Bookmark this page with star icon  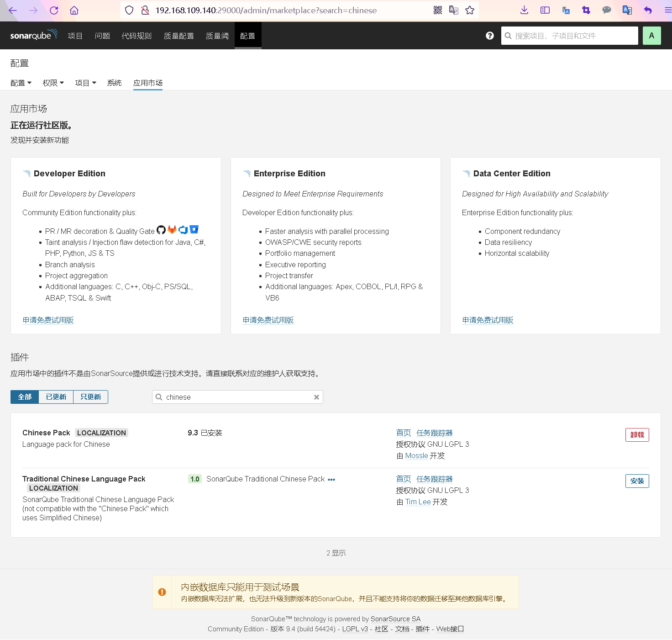pyautogui.click(x=470, y=10)
